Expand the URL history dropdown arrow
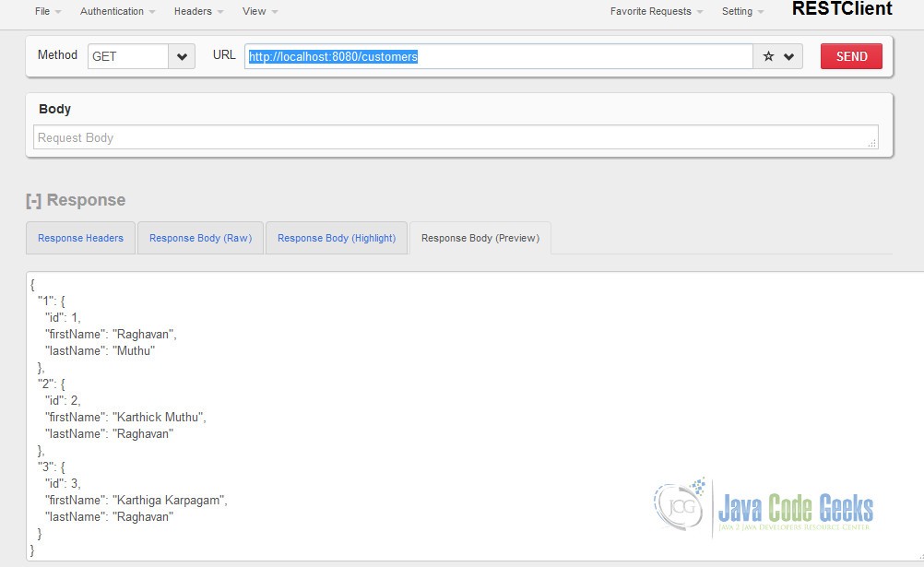 pos(789,56)
